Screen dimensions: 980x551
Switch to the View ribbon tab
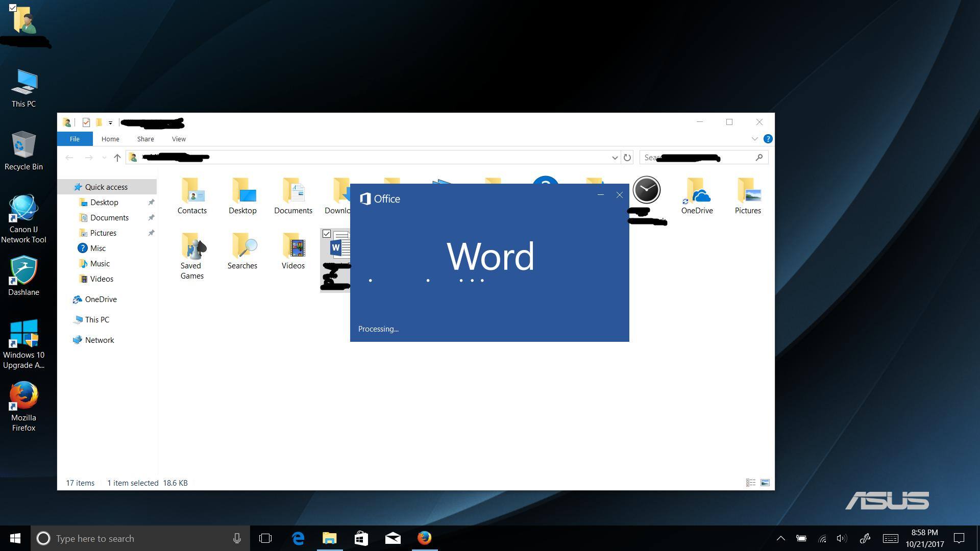178,139
